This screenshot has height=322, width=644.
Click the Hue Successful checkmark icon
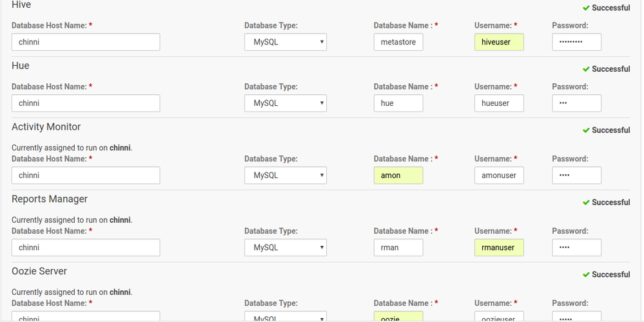(586, 69)
